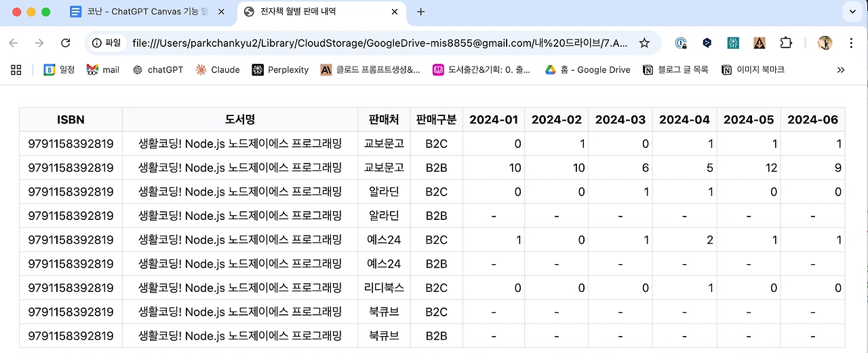The height and width of the screenshot is (353, 868).
Task: Click the teal square extension icon
Action: coord(733,43)
